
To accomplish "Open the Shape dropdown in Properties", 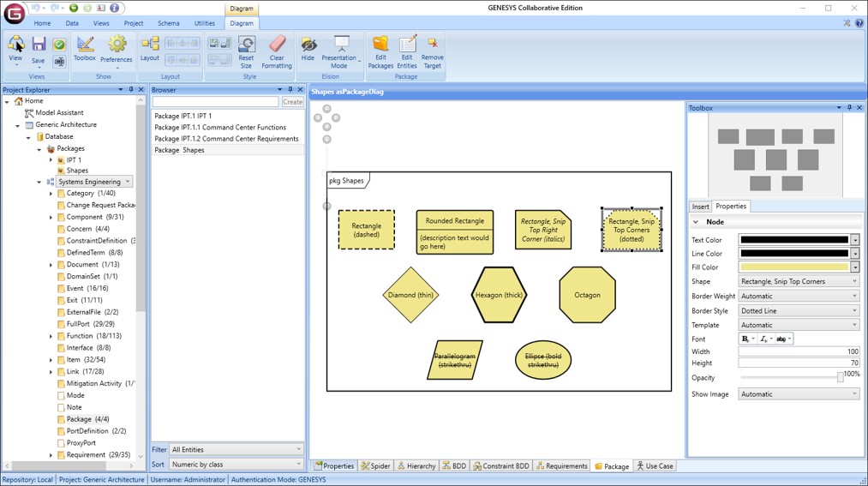I will tap(799, 281).
